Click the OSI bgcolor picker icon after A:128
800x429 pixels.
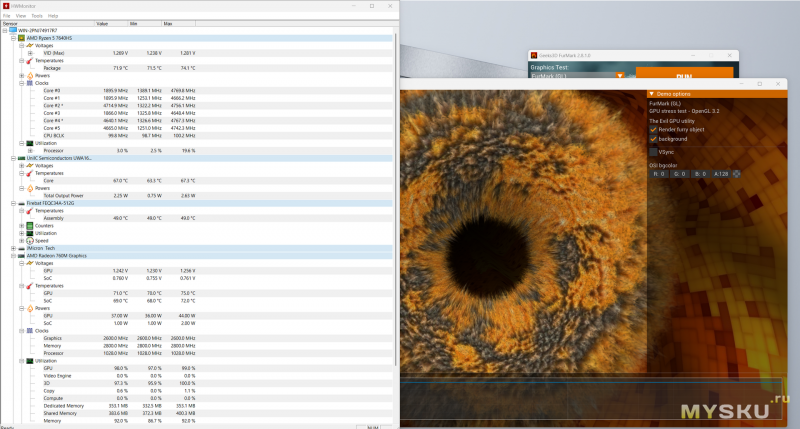click(x=737, y=174)
